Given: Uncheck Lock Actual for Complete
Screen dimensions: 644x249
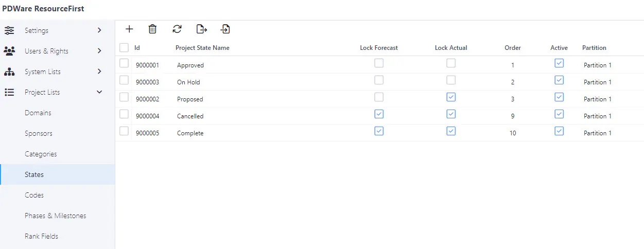Looking at the screenshot, I should click(x=451, y=131).
